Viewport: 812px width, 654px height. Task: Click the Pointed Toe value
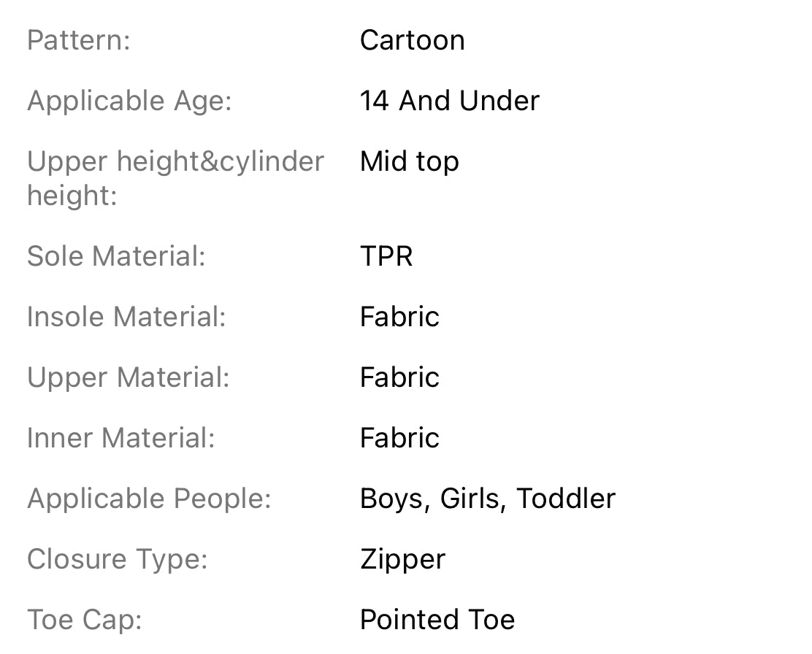coord(437,620)
